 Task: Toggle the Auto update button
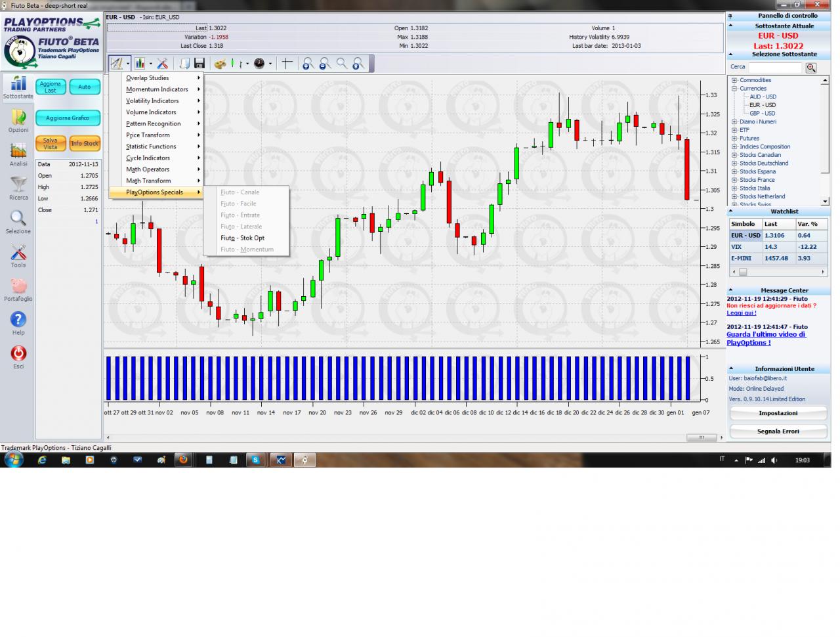coord(85,87)
